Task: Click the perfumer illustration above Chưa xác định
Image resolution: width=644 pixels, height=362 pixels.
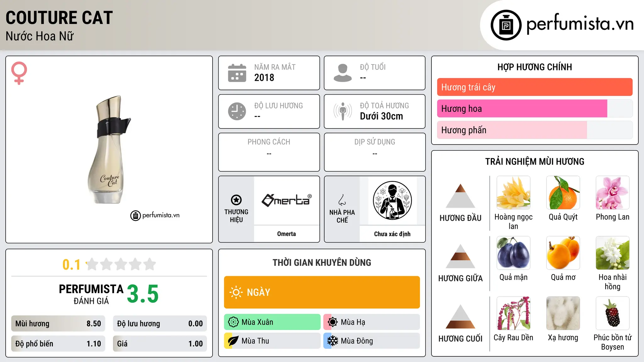Action: [392, 200]
